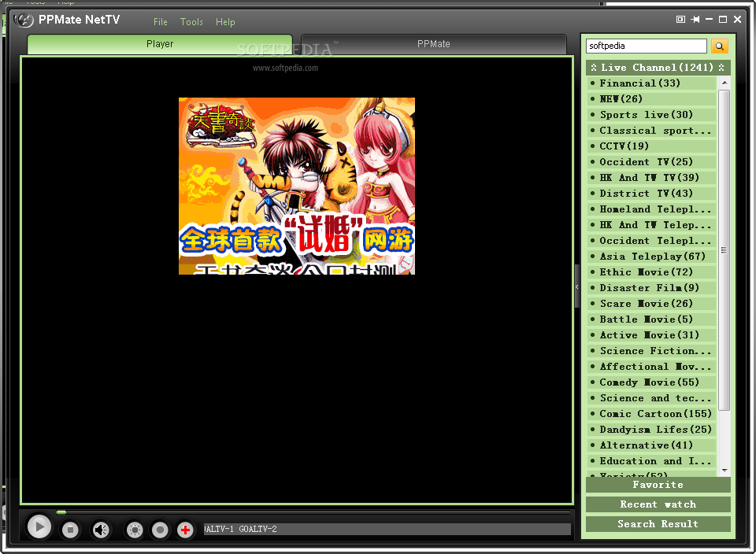
Task: Click the GOALTV-2 channel ticker text
Action: (258, 529)
